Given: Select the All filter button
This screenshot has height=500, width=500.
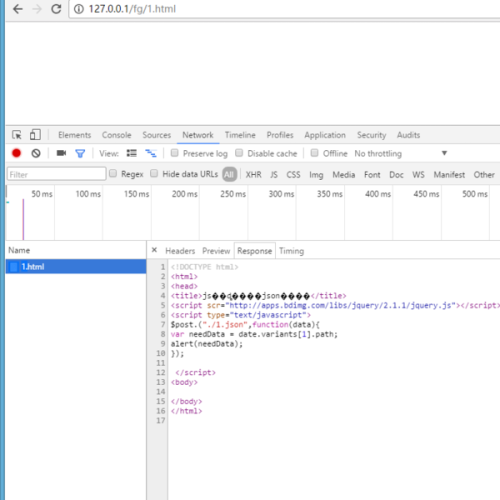Looking at the screenshot, I should [229, 174].
